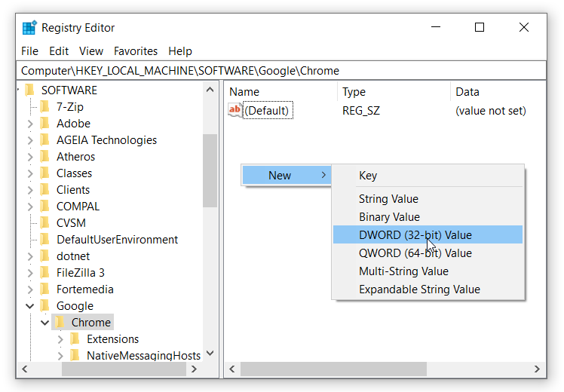Click tree pane scroll down arrow

(x=210, y=353)
